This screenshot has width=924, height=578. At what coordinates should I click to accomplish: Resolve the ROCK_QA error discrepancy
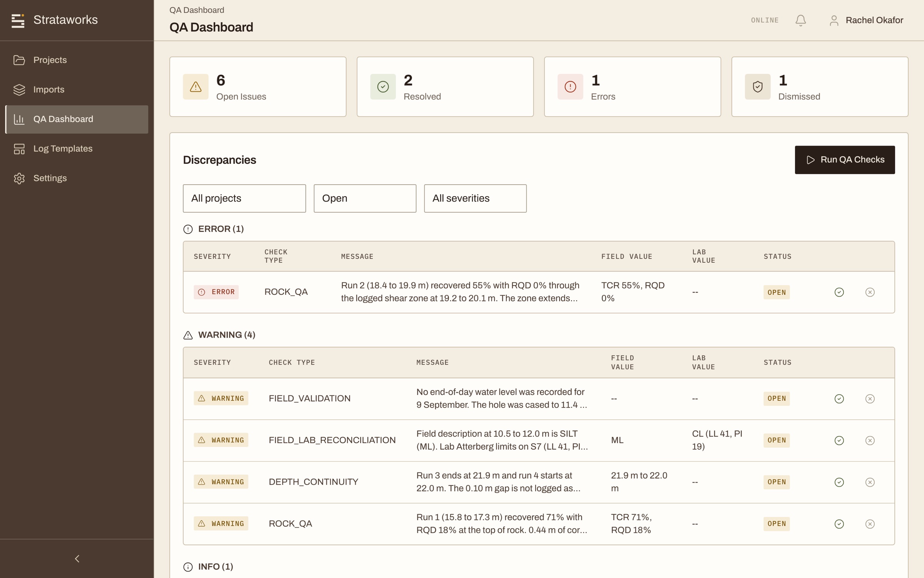click(x=839, y=292)
